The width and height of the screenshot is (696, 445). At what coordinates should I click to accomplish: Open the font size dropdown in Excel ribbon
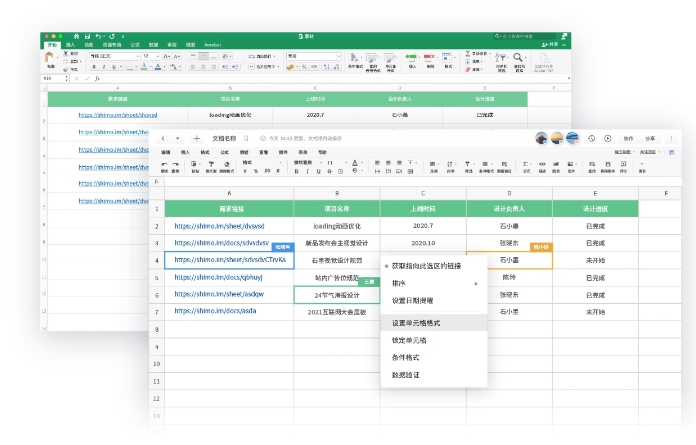click(154, 56)
